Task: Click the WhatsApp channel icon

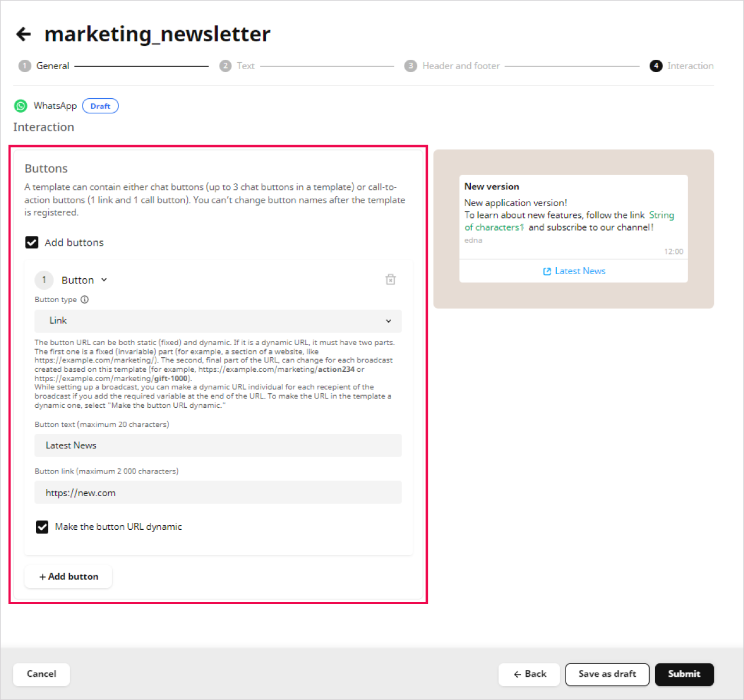Action: 21,106
